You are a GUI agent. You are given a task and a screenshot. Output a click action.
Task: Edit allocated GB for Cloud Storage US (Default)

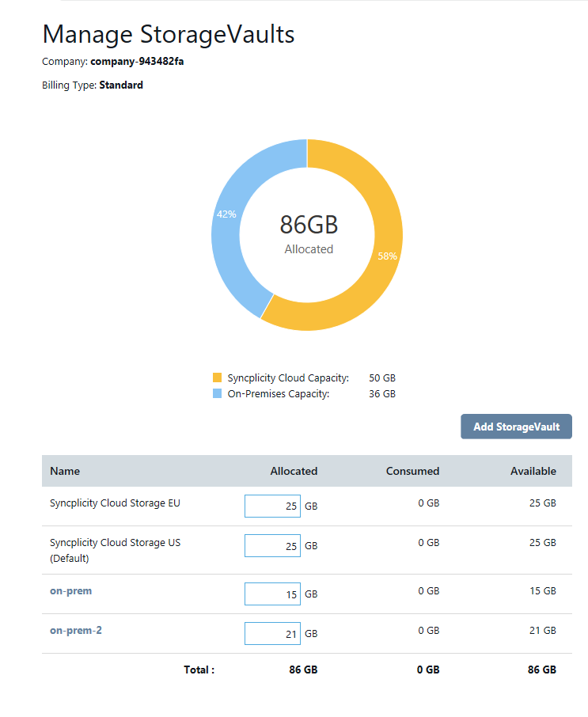272,545
